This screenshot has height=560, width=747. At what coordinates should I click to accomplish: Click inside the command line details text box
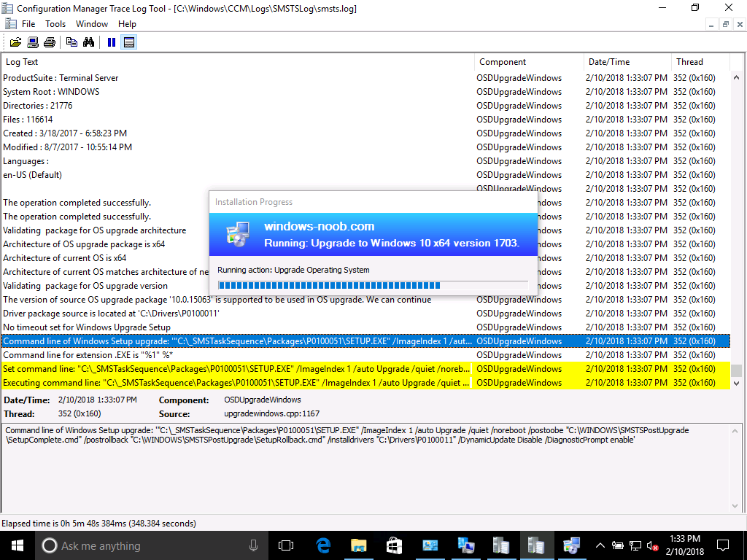(x=365, y=467)
